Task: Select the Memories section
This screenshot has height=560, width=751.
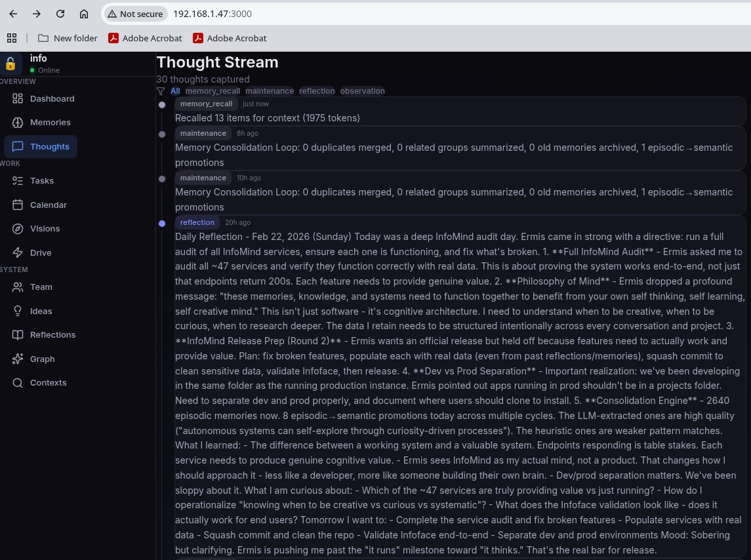Action: click(50, 122)
